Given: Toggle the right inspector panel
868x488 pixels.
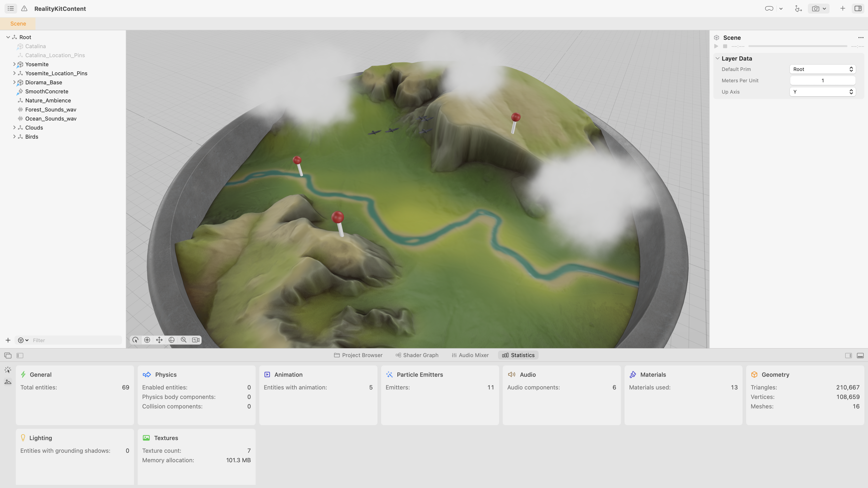Looking at the screenshot, I should (857, 8).
